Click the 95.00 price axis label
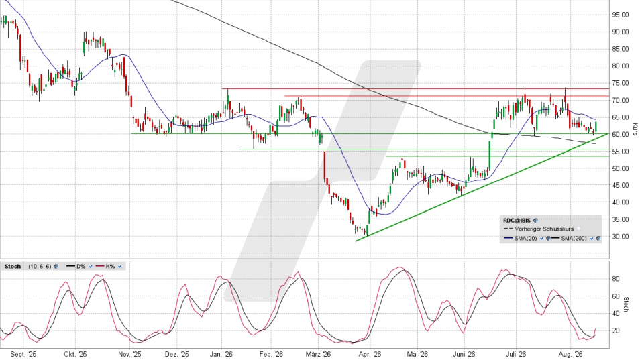The image size is (644, 362). point(620,15)
